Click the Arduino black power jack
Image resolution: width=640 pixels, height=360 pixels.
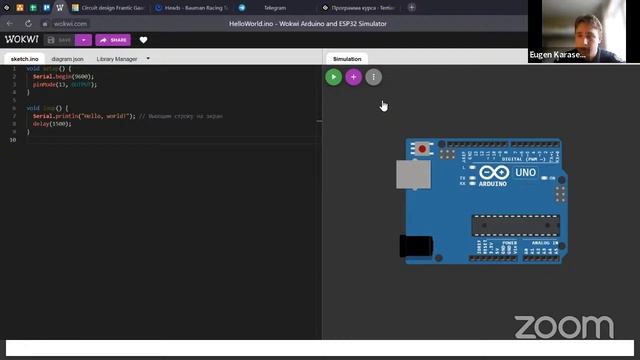point(416,246)
